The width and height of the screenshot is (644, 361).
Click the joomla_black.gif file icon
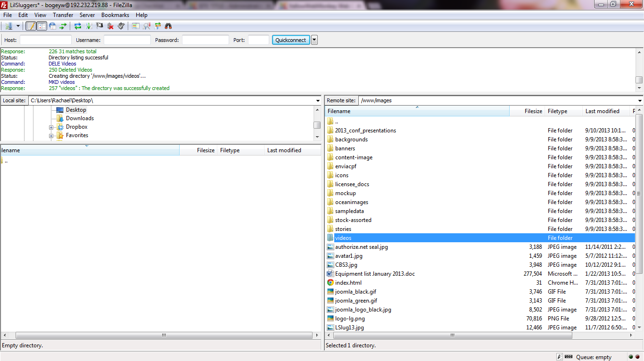pyautogui.click(x=330, y=292)
